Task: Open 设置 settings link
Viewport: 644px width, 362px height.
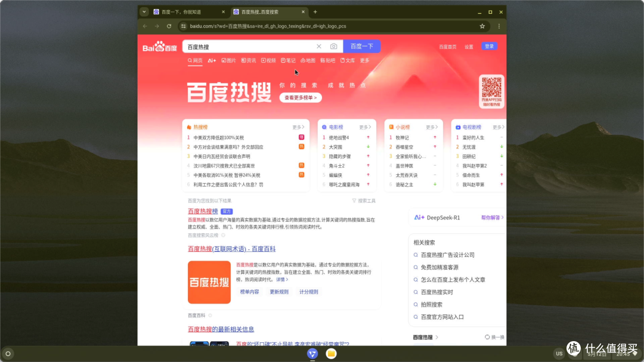Action: 469,47
